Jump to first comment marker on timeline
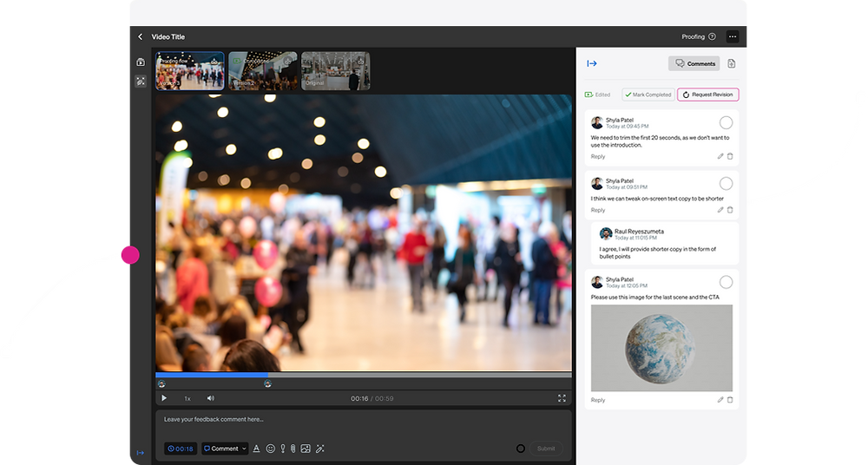The width and height of the screenshot is (868, 465). [161, 383]
